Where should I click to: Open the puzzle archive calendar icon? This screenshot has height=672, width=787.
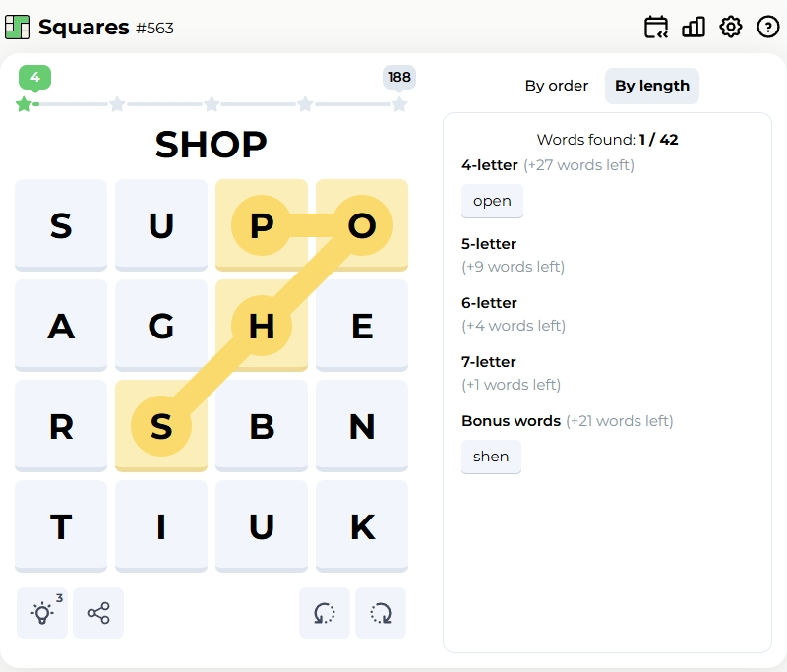(656, 28)
